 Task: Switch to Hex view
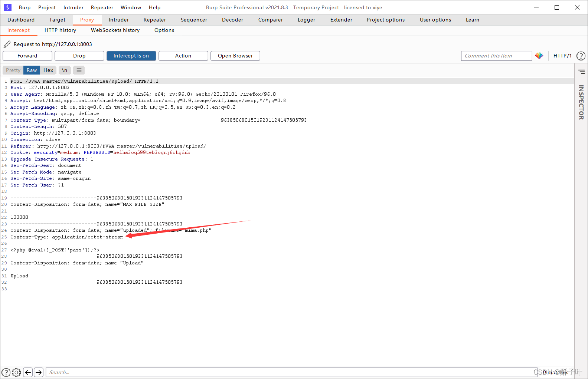48,70
